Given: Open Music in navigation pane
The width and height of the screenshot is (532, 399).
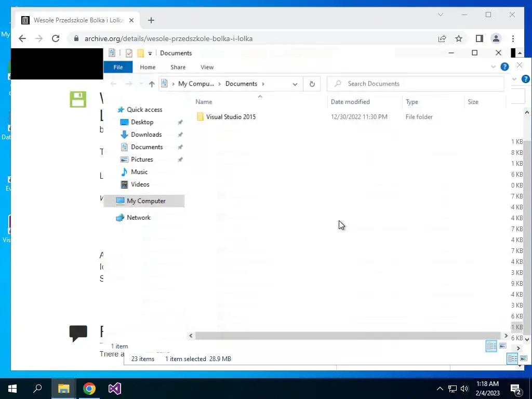Looking at the screenshot, I should 135,172.
